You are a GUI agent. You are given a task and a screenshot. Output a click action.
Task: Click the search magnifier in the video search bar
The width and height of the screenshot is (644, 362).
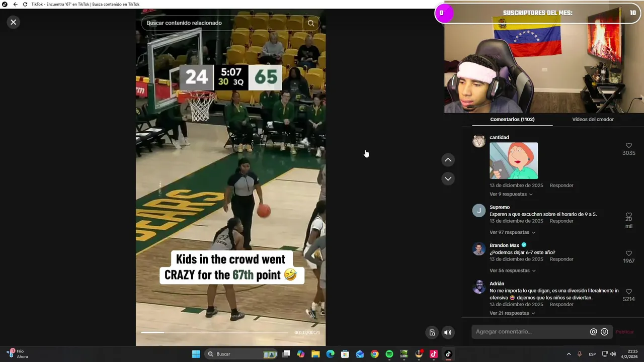pos(311,23)
